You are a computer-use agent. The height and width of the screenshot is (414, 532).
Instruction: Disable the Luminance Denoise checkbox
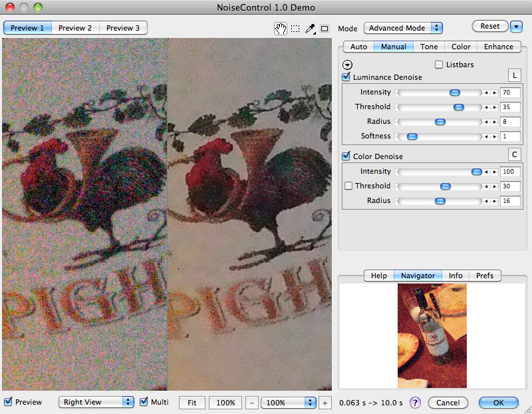coord(346,77)
